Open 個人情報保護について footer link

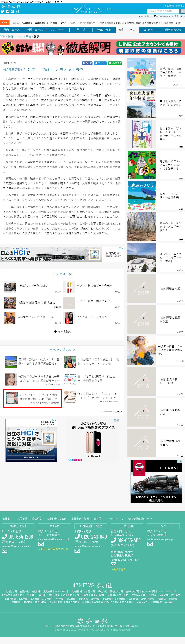pyautogui.click(x=140, y=519)
